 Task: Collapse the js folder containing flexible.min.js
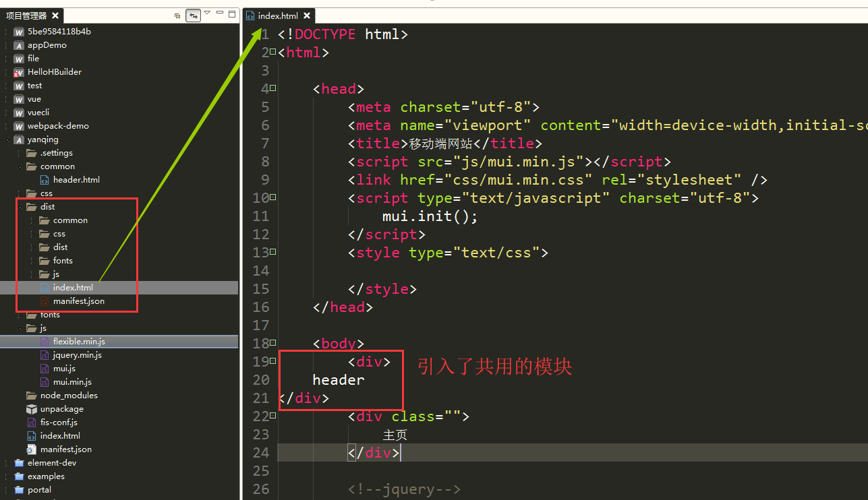click(21, 328)
